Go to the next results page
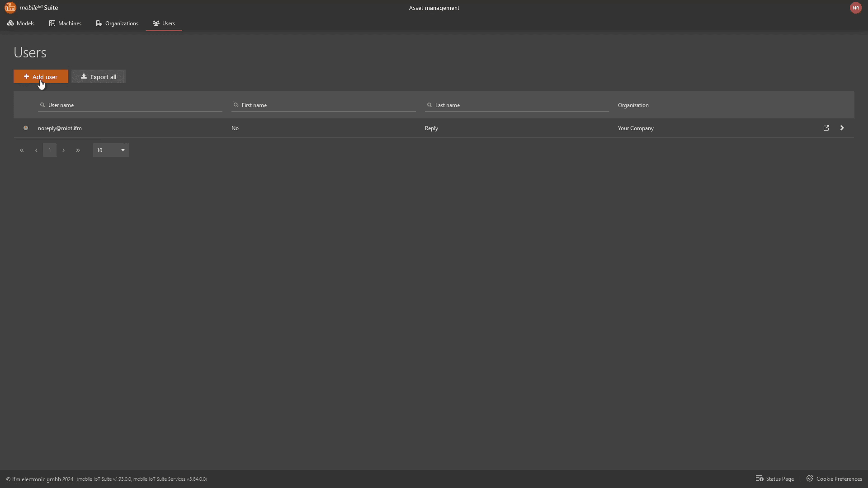Viewport: 868px width, 488px height. click(63, 150)
